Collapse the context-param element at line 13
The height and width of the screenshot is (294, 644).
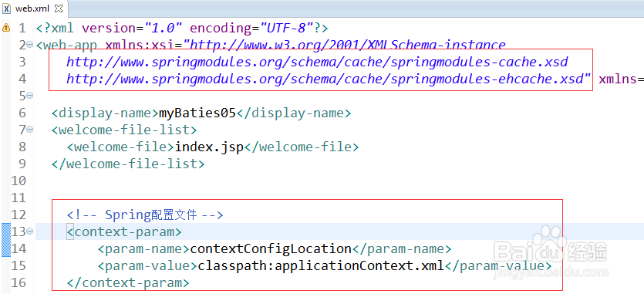pos(29,231)
